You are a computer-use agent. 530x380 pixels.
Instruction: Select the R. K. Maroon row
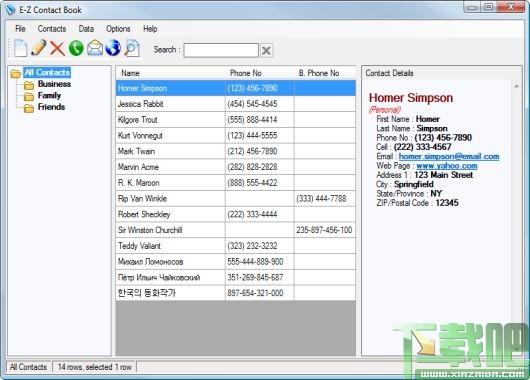click(236, 183)
